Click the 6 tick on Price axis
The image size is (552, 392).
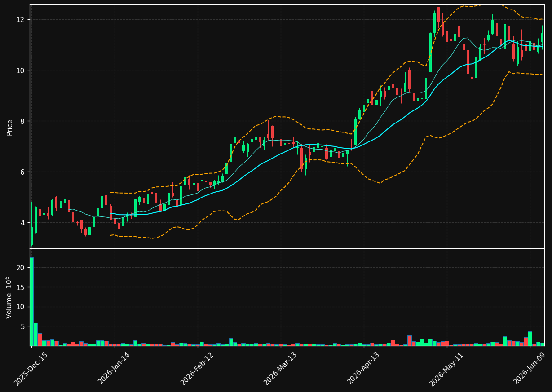point(23,172)
